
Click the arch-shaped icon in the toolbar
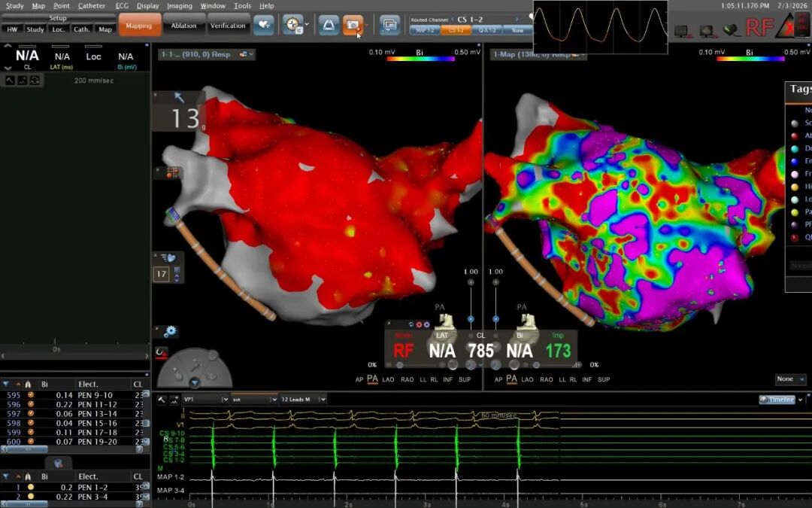[x=329, y=25]
